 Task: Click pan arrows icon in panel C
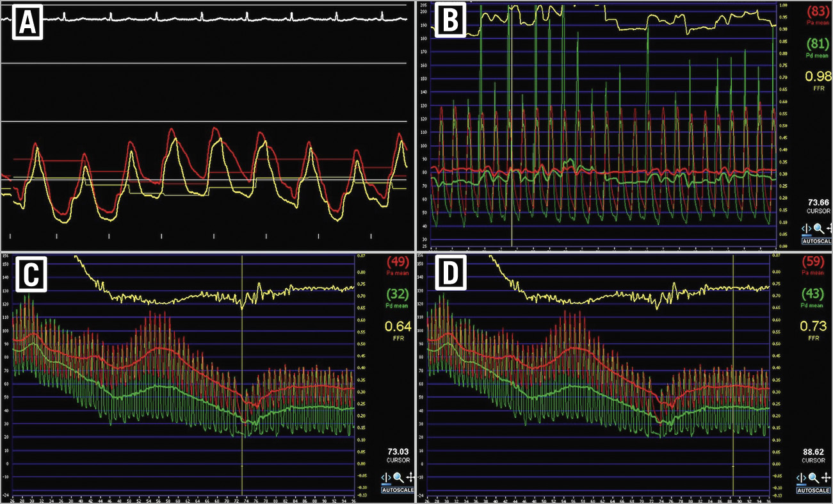click(x=410, y=477)
